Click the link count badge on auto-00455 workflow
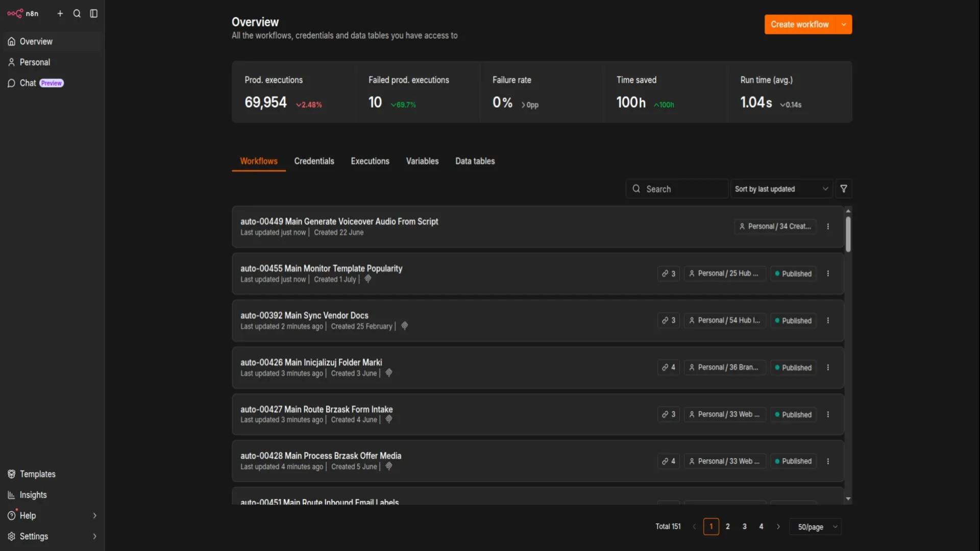The height and width of the screenshot is (551, 980). point(669,273)
